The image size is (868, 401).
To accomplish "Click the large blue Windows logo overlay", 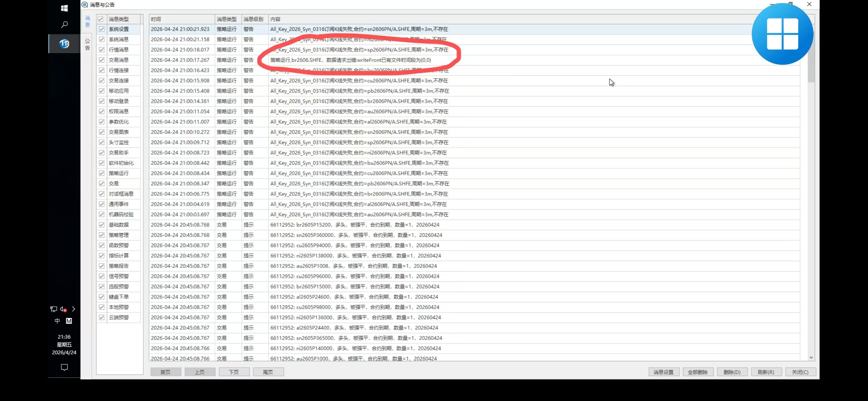I will tap(782, 34).
